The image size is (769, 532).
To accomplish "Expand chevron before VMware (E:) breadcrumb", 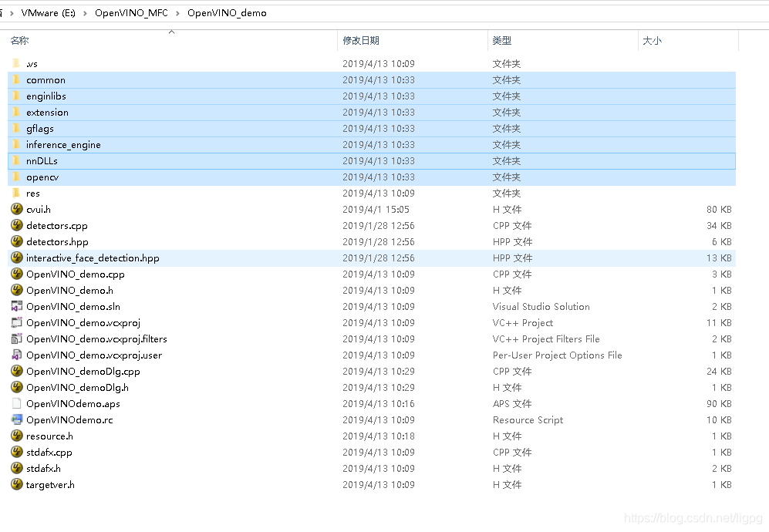I will [12, 13].
